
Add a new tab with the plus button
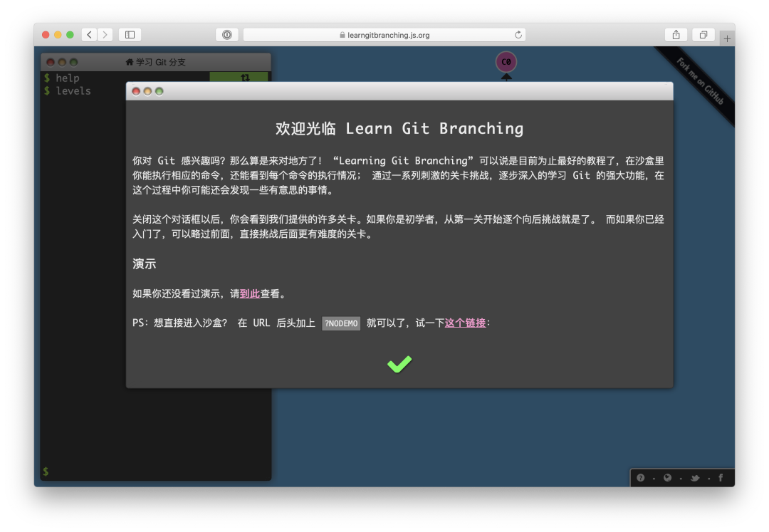pyautogui.click(x=727, y=38)
